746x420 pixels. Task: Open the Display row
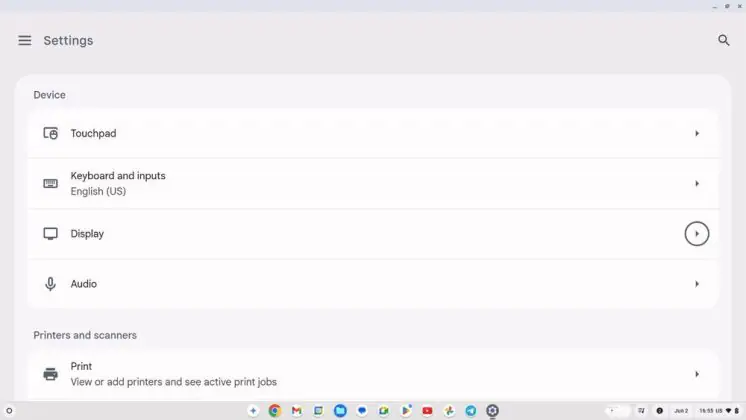point(373,234)
